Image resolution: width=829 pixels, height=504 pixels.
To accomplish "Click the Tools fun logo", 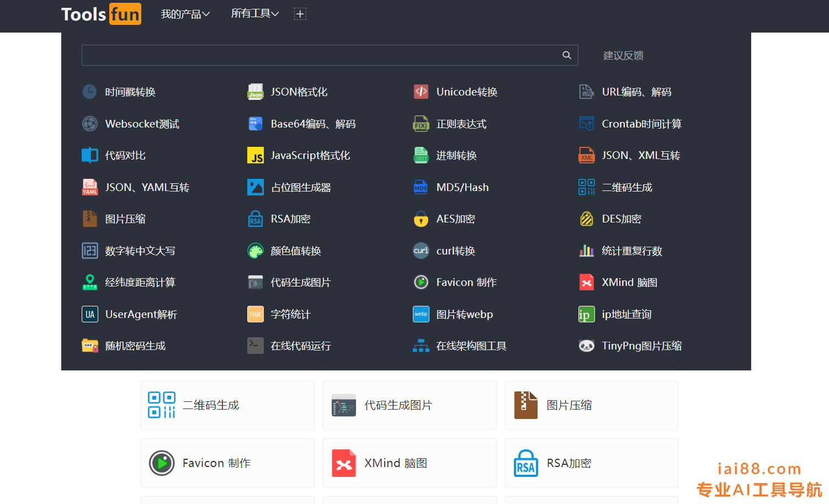I will [x=101, y=14].
